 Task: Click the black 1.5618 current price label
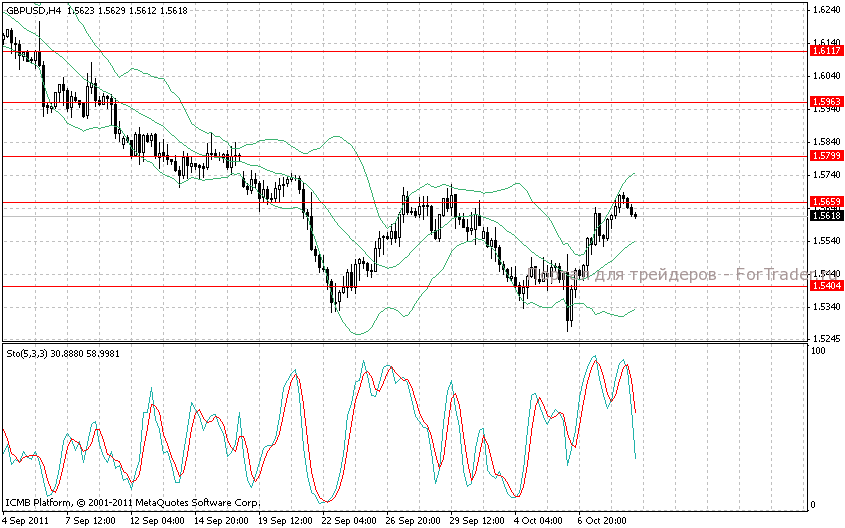(826, 215)
